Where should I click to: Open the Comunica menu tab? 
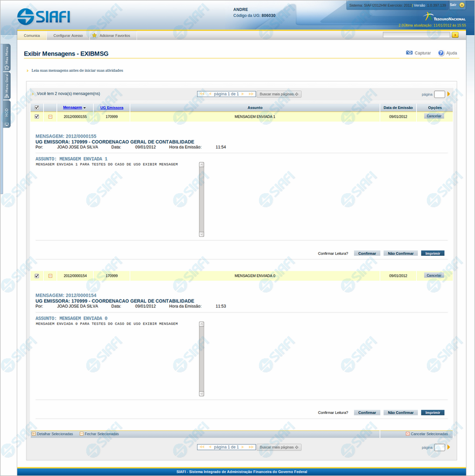32,36
